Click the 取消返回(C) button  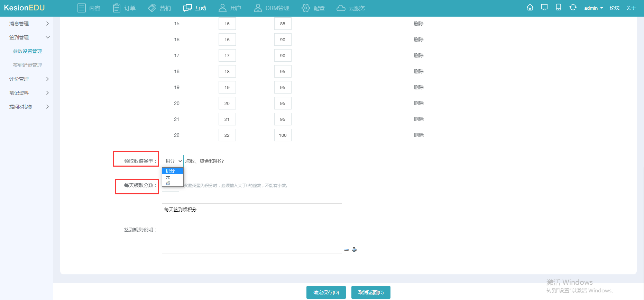tap(371, 292)
